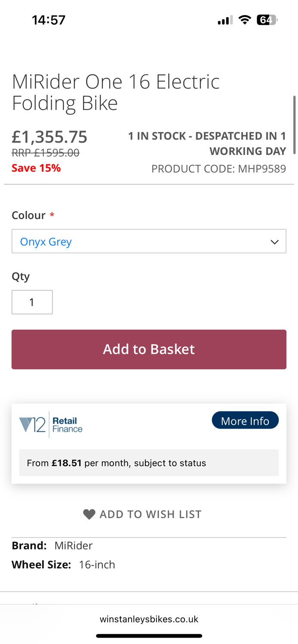Viewport: 298px width, 644px height.
Task: Click the MiRider brand value
Action: [74, 546]
